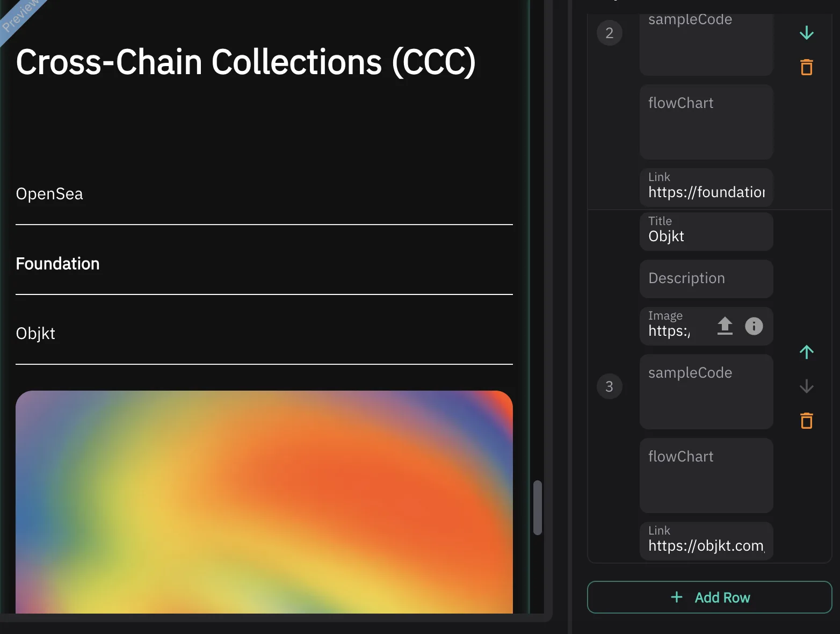Focus row 3 sampleCode text area
The height and width of the screenshot is (634, 840).
pos(706,392)
